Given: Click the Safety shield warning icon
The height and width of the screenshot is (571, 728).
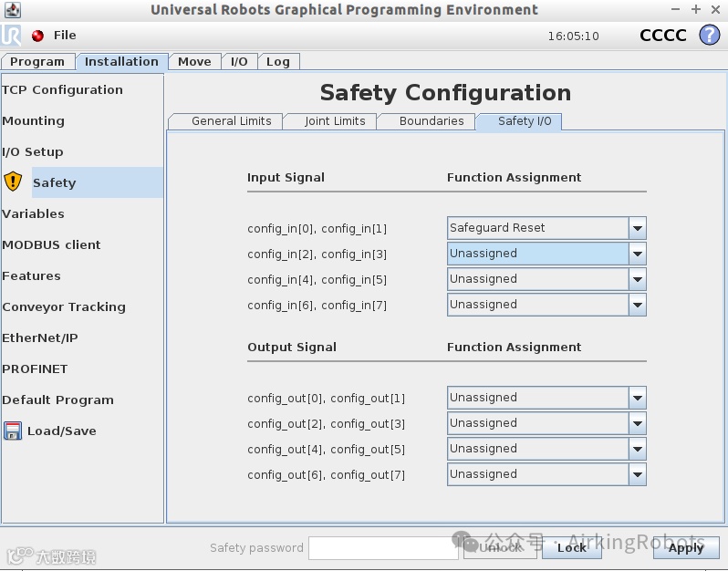Looking at the screenshot, I should coord(13,182).
